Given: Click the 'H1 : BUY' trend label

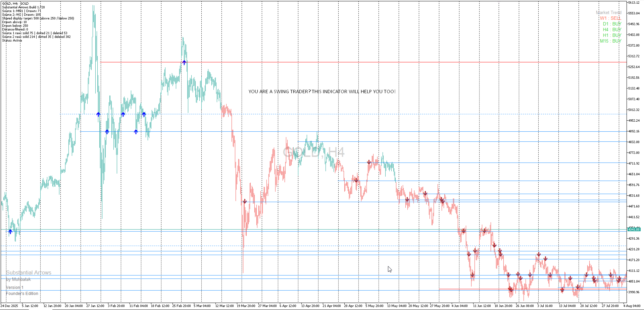Looking at the screenshot, I should click(612, 35).
